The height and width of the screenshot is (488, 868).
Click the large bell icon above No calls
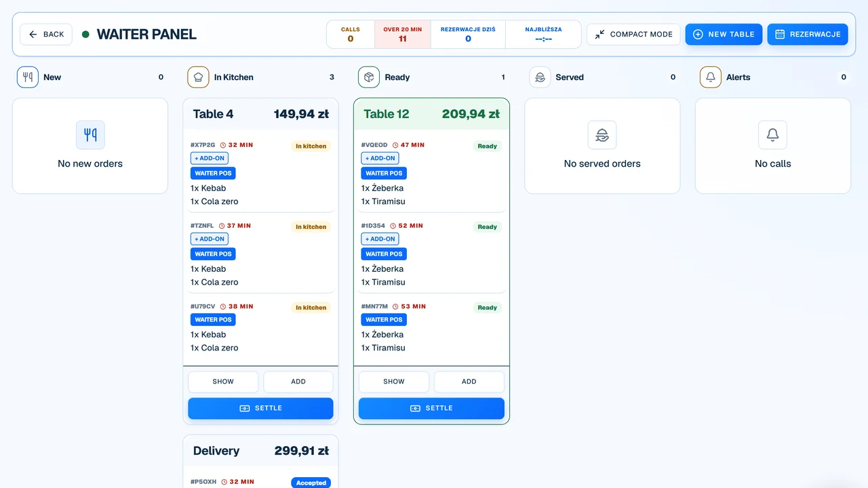772,135
